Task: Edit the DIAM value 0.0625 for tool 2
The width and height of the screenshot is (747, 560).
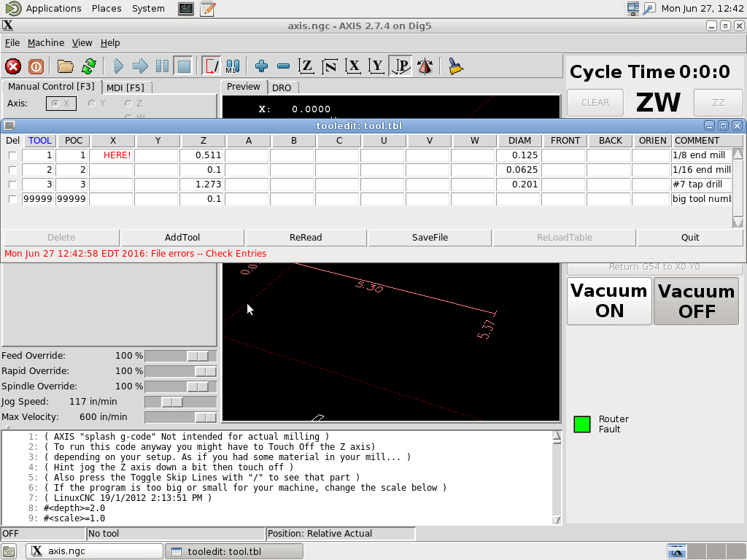Action: click(x=517, y=170)
